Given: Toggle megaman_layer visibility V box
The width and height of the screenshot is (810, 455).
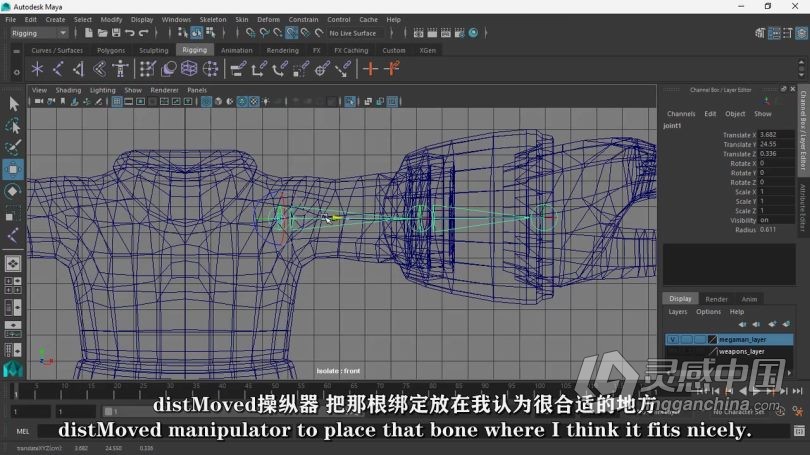Looking at the screenshot, I should [x=672, y=339].
